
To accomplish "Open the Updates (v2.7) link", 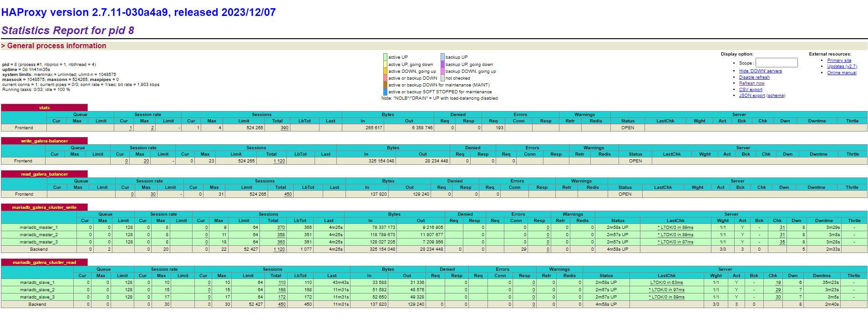I will [842, 66].
